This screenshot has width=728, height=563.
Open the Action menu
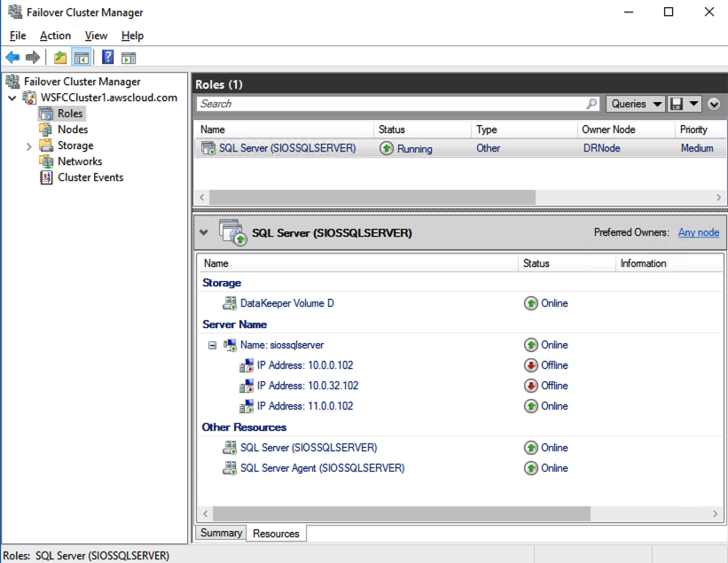(x=55, y=35)
